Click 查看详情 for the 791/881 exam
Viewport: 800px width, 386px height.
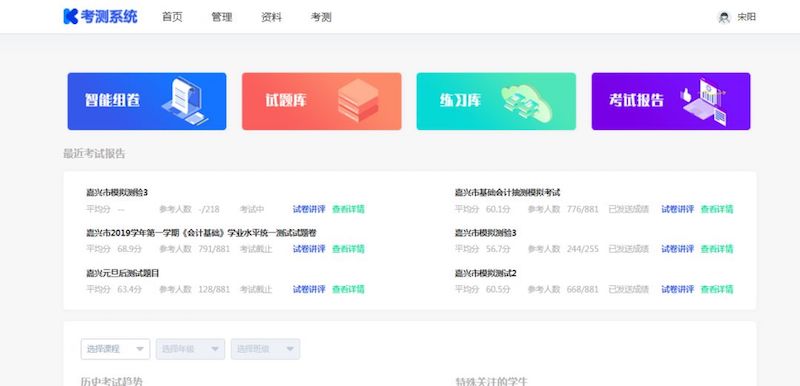(348, 249)
